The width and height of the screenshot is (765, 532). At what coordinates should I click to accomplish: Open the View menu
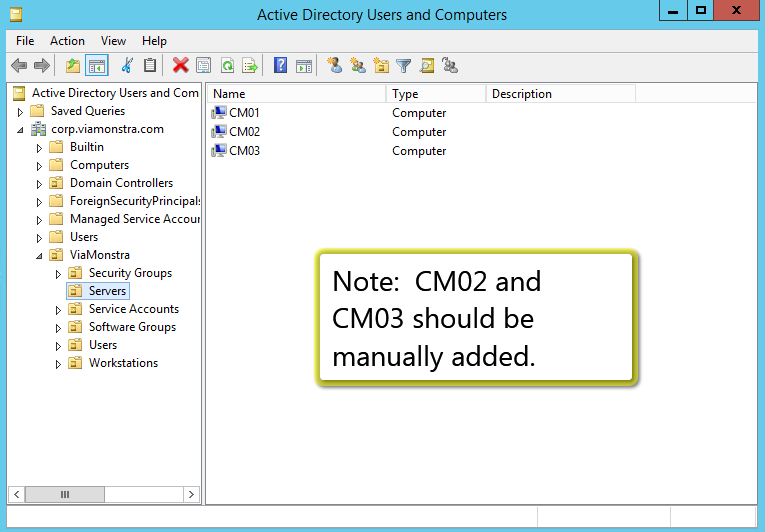113,41
